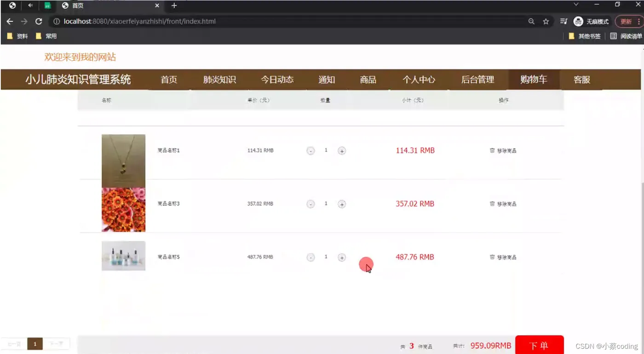Click the 商品名称5 product name
644x354 pixels.
pos(168,257)
